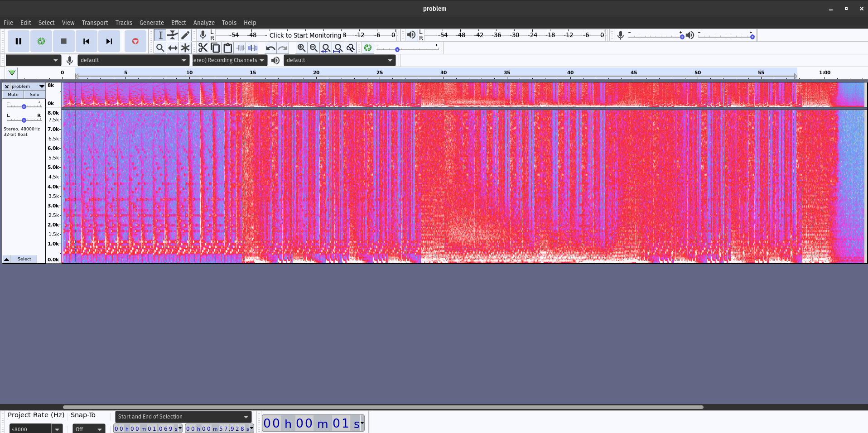Copy selection with the Copy icon
868x433 pixels.
tap(216, 48)
